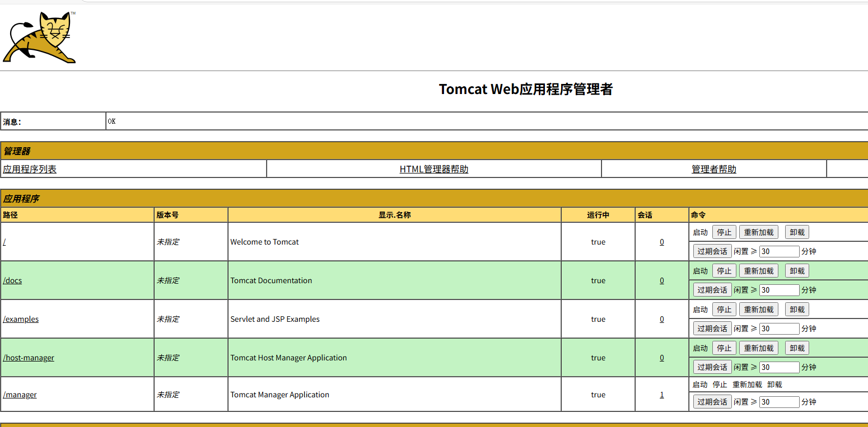Click the Tomcat cat logo image
868x427 pixels.
(x=39, y=37)
